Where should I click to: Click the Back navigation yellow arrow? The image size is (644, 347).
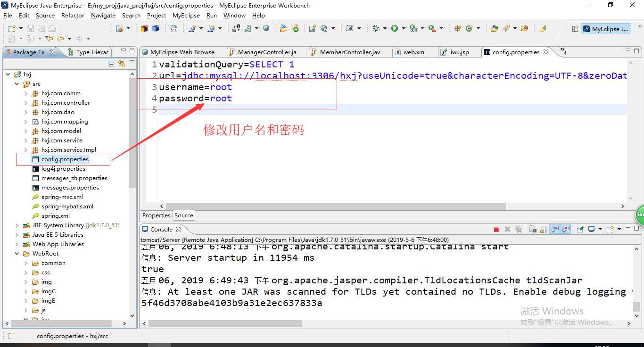60,39
